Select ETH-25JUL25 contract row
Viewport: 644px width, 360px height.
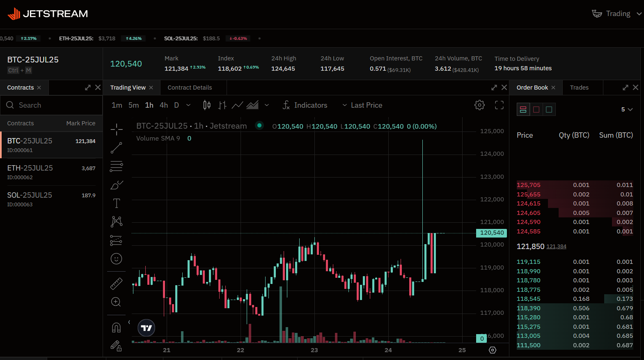click(x=51, y=172)
